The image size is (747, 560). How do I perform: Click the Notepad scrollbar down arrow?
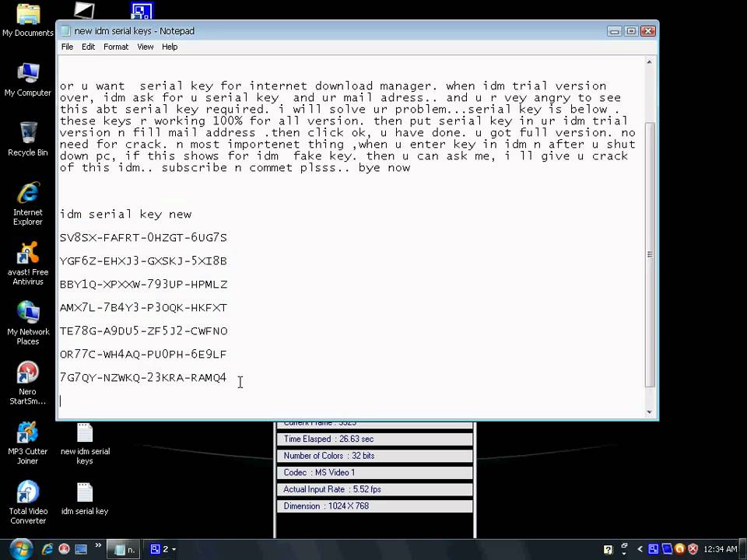pos(649,412)
